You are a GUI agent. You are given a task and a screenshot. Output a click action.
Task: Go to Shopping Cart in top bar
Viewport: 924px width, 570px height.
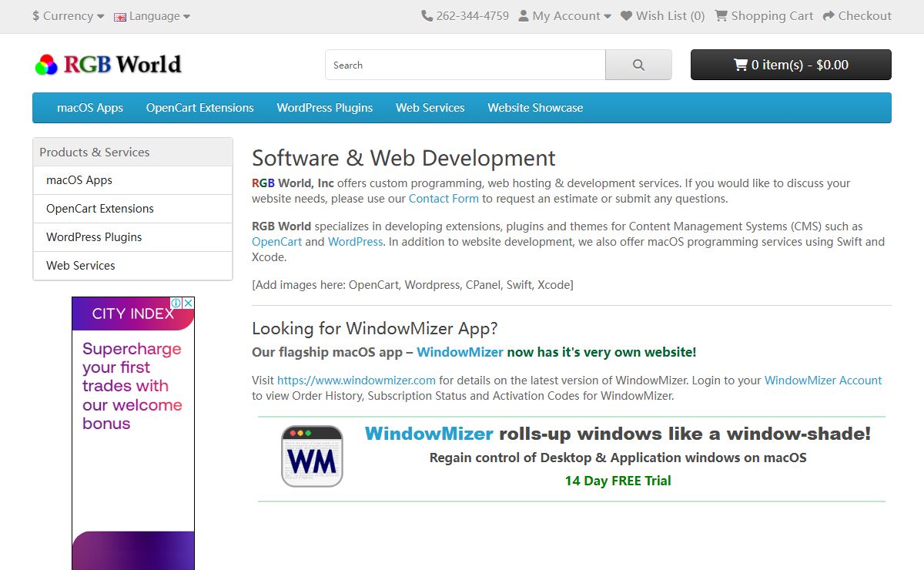click(764, 15)
